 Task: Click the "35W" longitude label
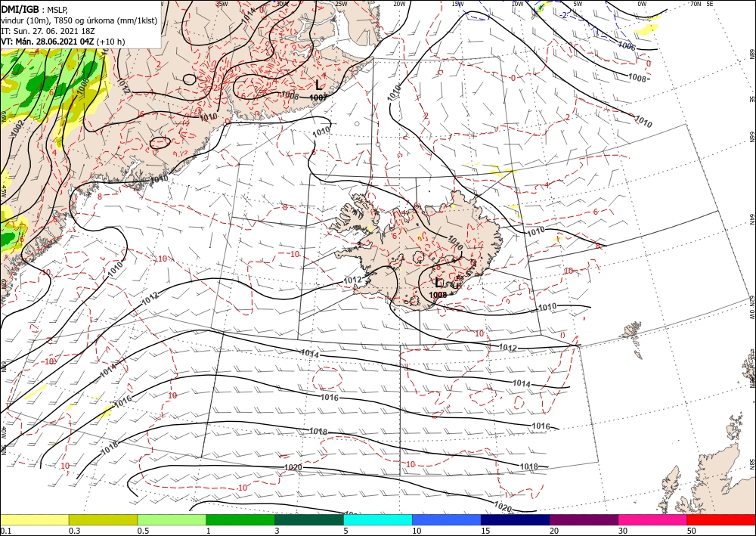pyautogui.click(x=222, y=4)
